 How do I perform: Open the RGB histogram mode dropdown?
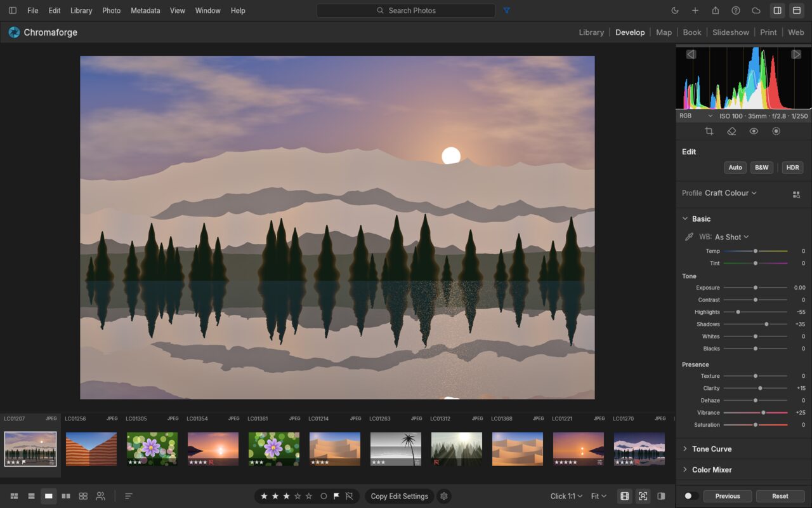696,116
